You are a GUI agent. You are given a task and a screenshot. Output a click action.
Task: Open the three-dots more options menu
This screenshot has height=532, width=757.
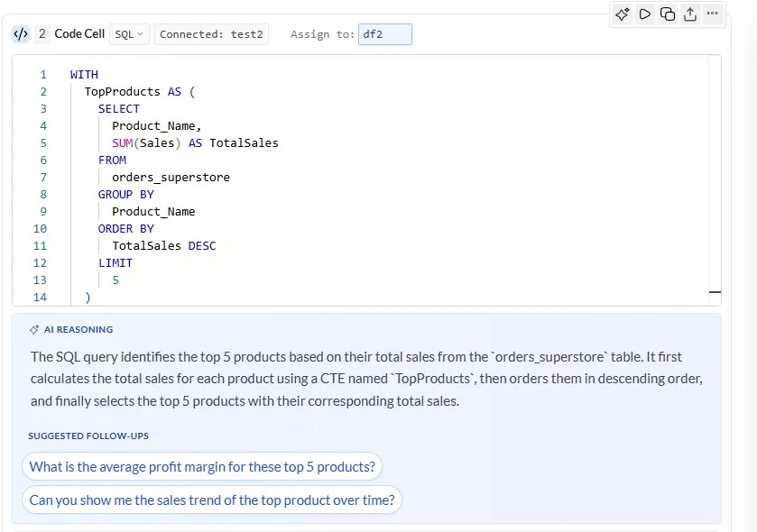point(713,14)
